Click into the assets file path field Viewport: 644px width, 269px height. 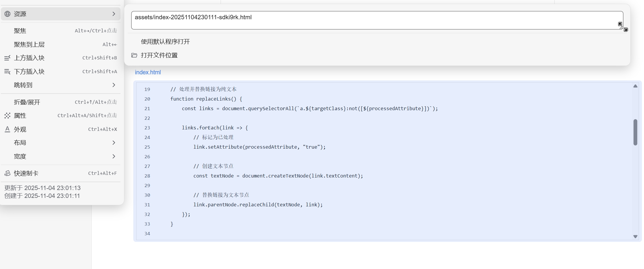click(349, 20)
